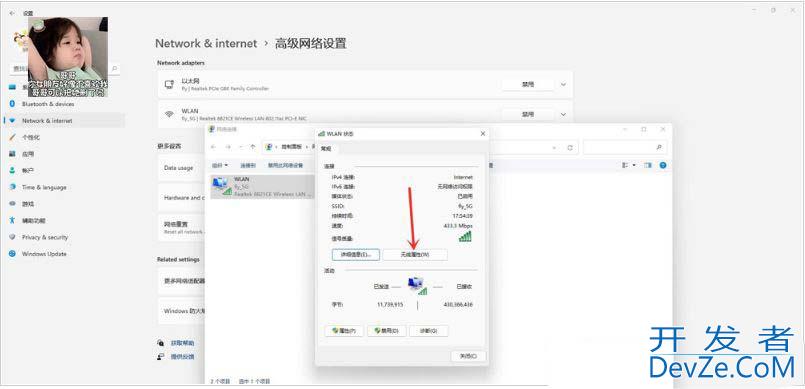Click the 属性 (Properties) shield button

click(x=344, y=331)
